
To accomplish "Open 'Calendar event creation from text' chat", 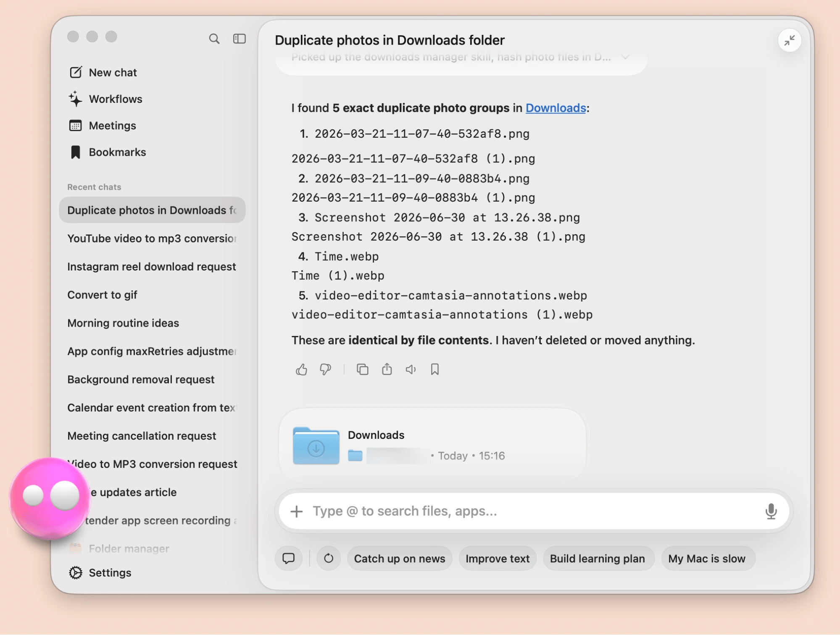I will point(152,407).
